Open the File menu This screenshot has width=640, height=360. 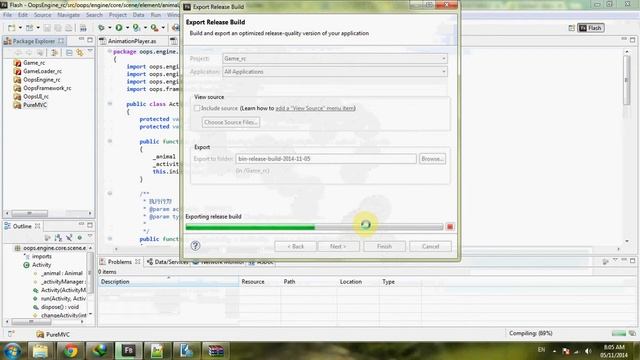click(x=7, y=15)
